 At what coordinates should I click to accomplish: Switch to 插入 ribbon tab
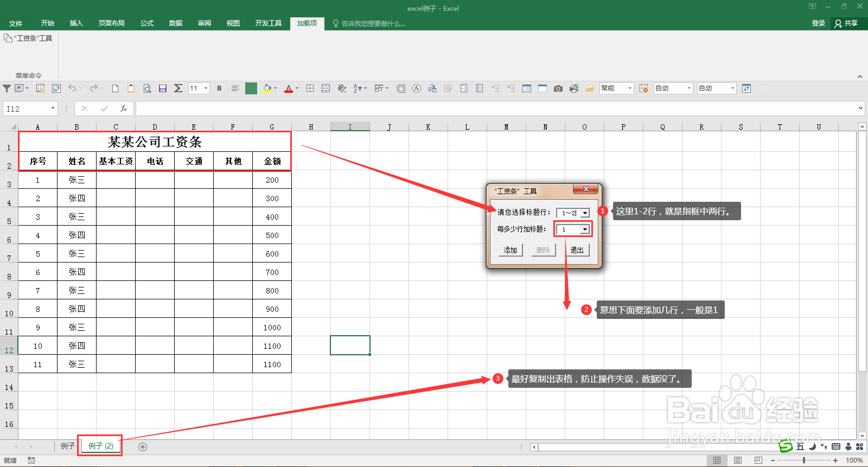76,23
